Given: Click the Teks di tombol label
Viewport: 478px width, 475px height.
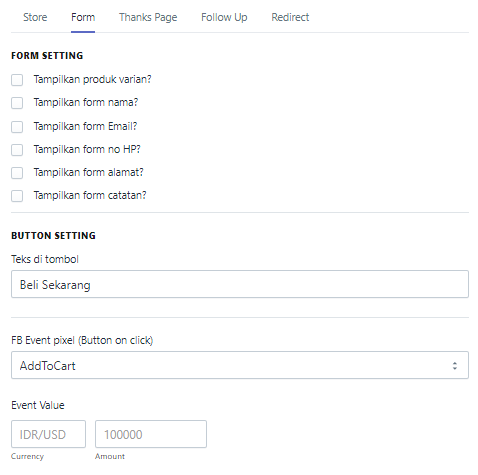Looking at the screenshot, I should pos(45,259).
